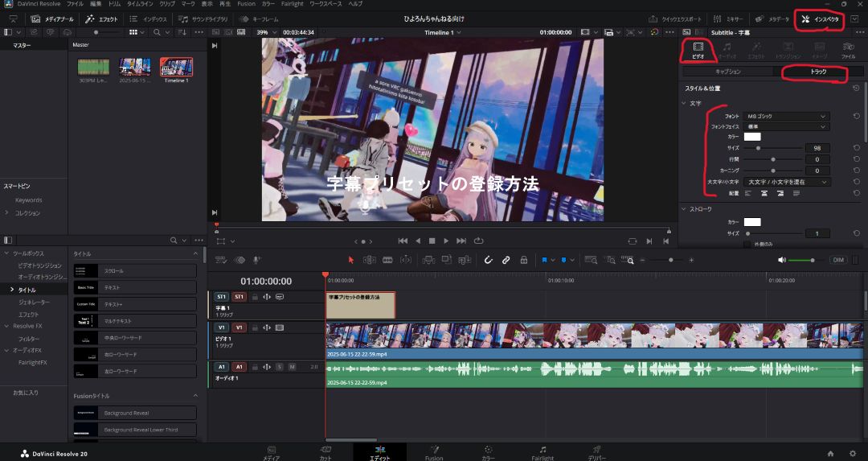Screen dimensions: 868x461
Task: Select the Blade edit mode tool
Action: coord(387,260)
